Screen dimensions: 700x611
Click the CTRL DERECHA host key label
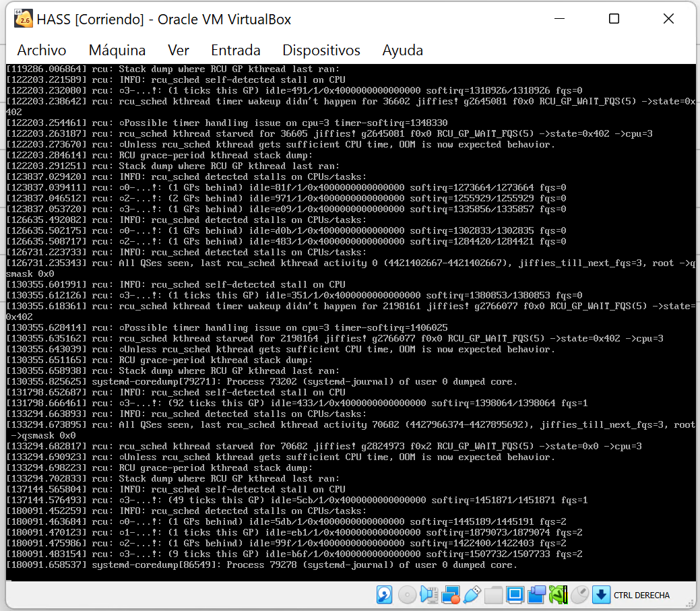click(641, 596)
